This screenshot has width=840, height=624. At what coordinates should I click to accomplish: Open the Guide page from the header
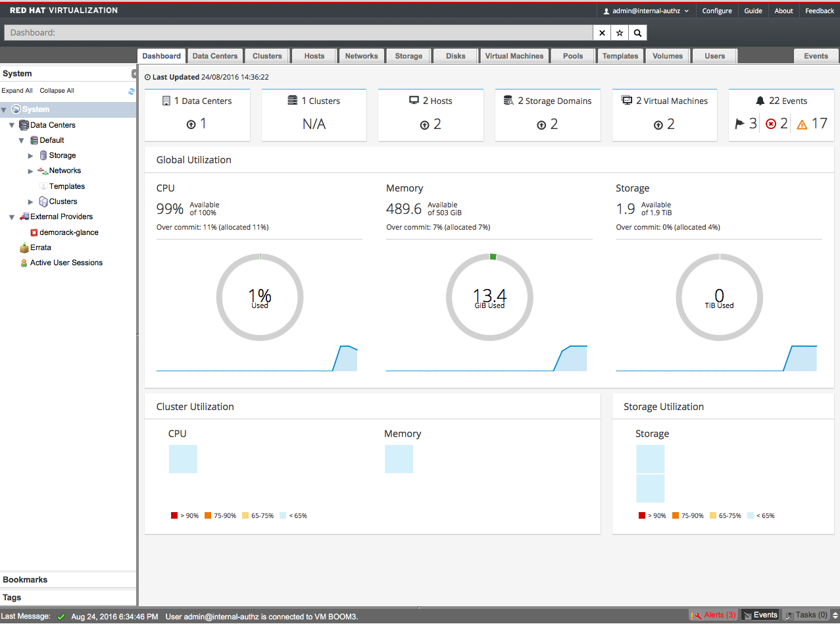click(x=752, y=11)
